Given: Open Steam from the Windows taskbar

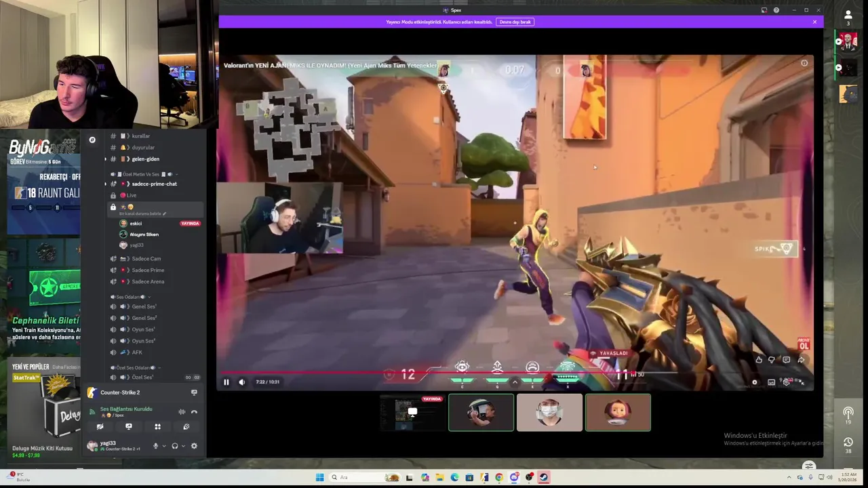Looking at the screenshot, I should click(x=544, y=477).
